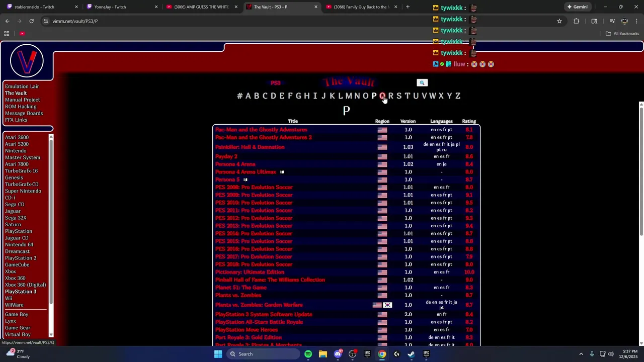Click the address bar URL
This screenshot has height=362, width=644.
(x=75, y=21)
